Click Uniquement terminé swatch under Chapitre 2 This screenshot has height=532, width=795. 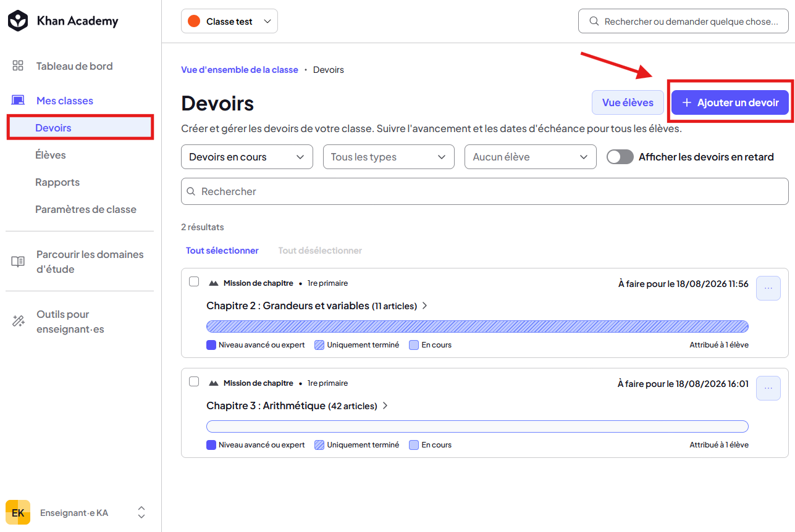(319, 345)
